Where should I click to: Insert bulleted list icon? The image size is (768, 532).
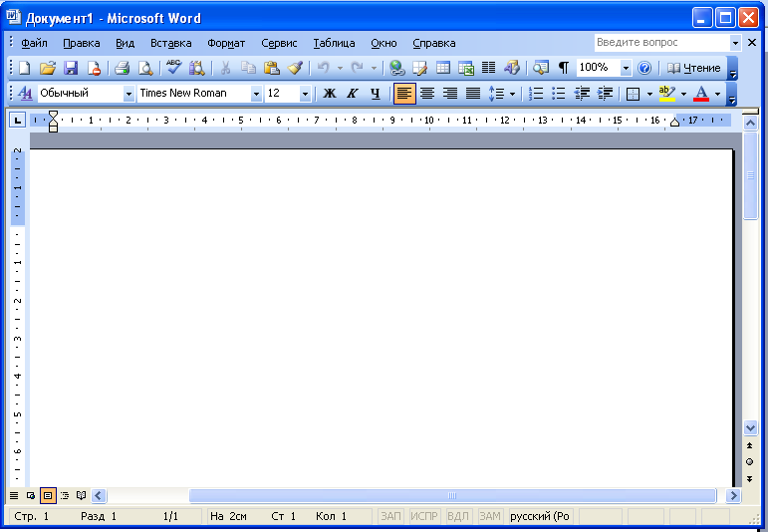click(x=559, y=93)
